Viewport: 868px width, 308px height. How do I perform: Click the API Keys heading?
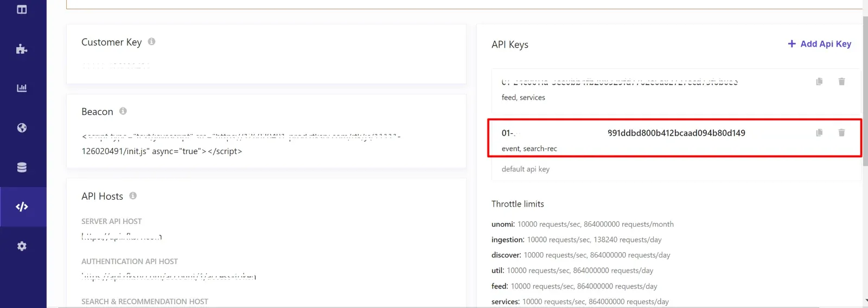coord(510,44)
